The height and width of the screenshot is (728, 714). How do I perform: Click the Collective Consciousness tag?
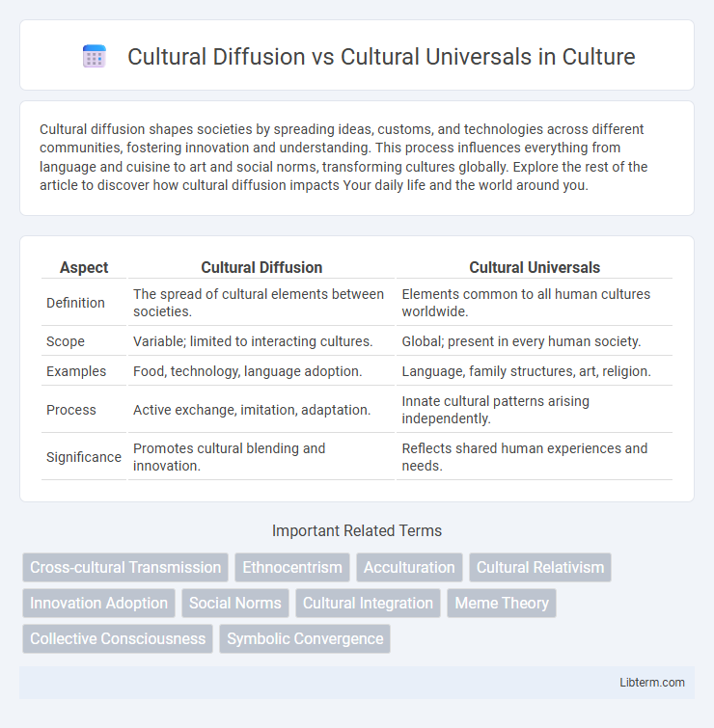(118, 639)
